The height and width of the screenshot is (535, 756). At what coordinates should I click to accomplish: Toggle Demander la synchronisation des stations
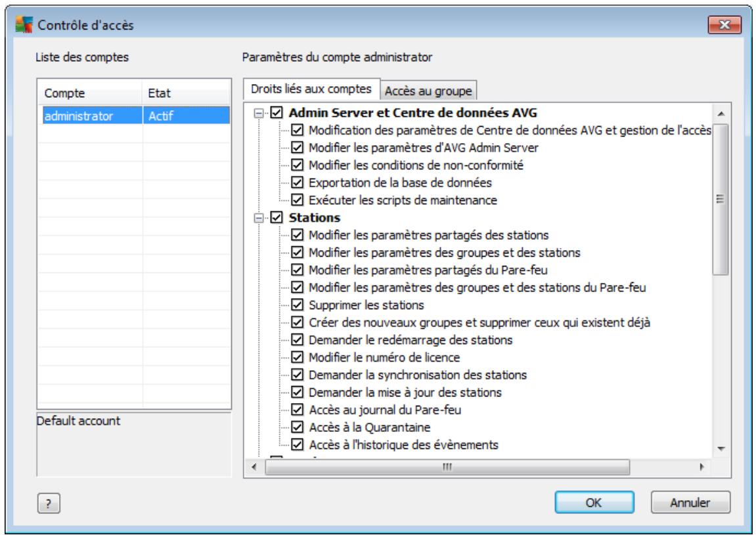pyautogui.click(x=298, y=374)
